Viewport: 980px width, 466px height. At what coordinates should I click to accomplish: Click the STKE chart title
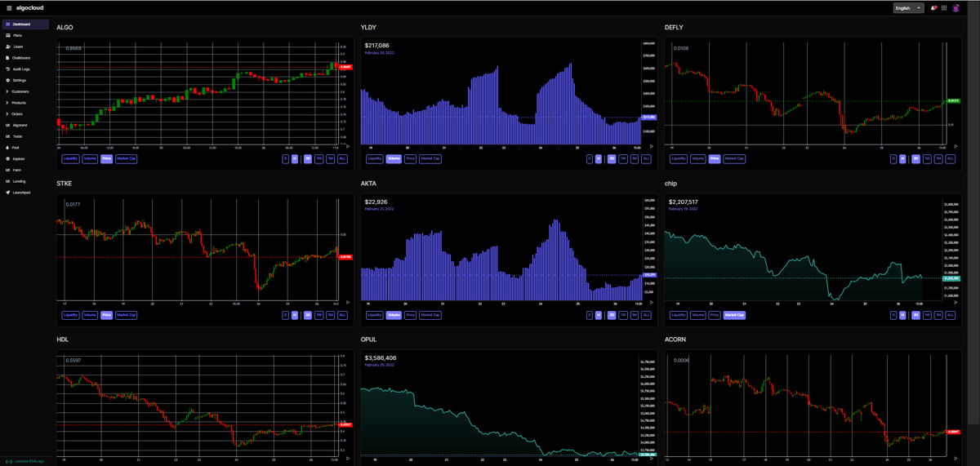pos(64,184)
